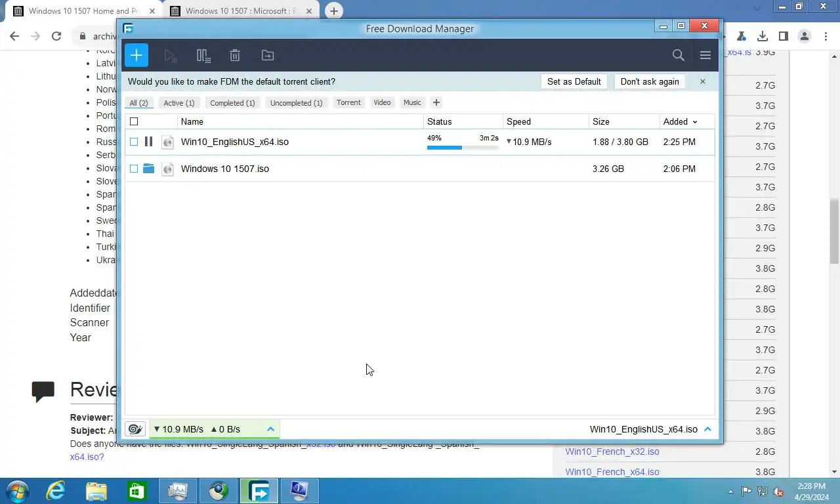Switch to Windows 10 1507 : Microsoft tab

coord(240,11)
